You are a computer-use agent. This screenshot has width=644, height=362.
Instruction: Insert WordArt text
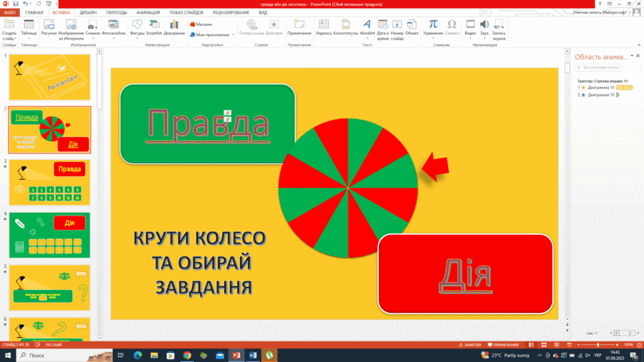pyautogui.click(x=367, y=29)
